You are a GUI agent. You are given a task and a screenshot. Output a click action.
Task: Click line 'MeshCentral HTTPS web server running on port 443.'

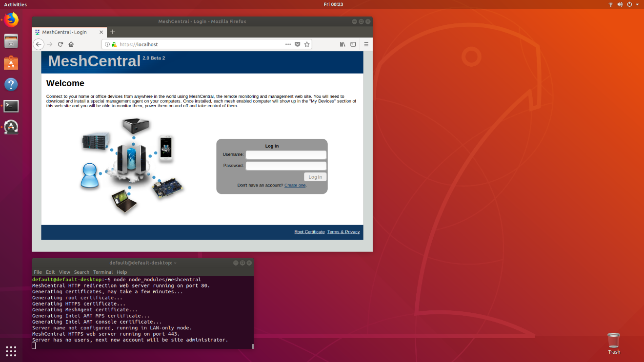pos(106,334)
